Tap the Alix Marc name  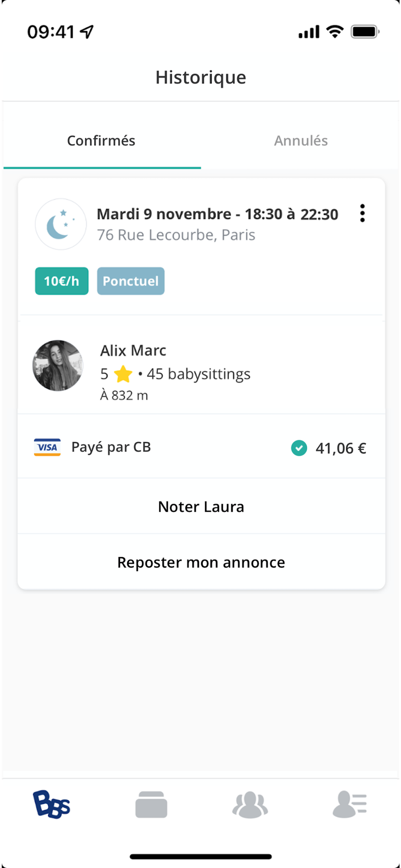tap(133, 350)
